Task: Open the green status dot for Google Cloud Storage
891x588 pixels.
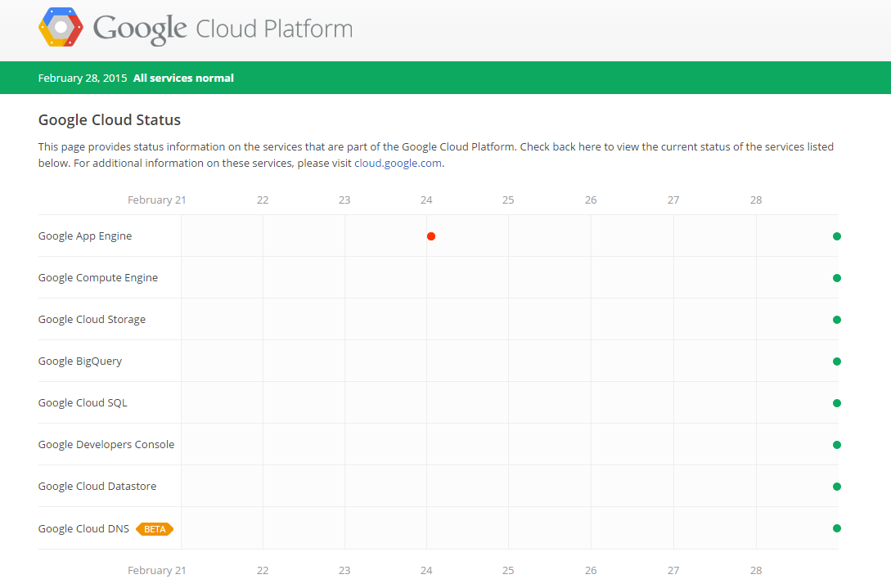Action: coord(837,320)
